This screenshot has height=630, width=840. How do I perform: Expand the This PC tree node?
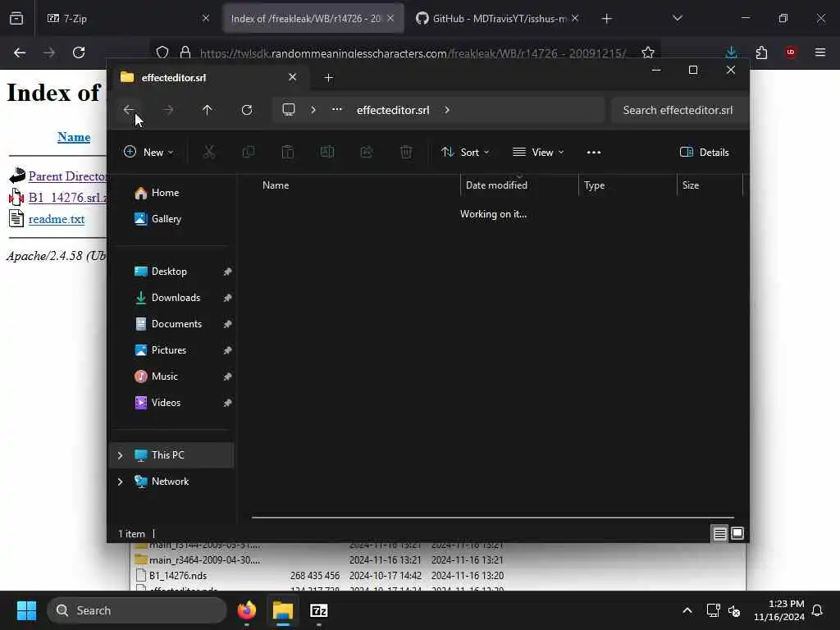(x=120, y=454)
